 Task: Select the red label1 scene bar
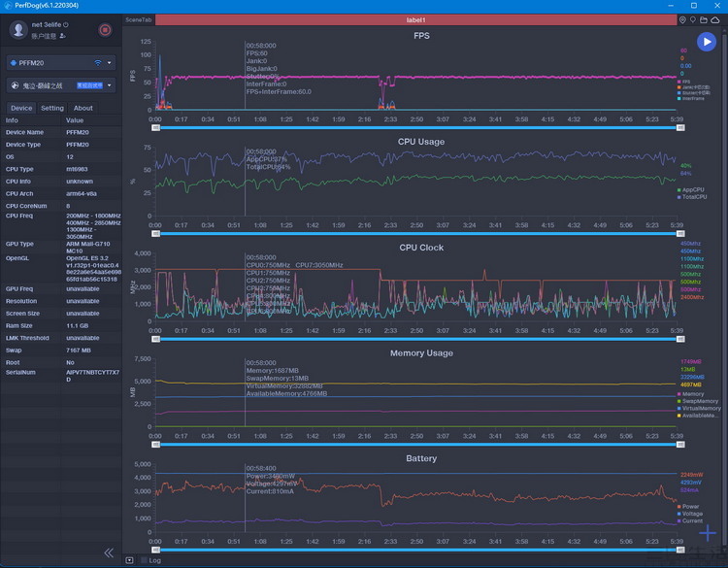pos(415,20)
